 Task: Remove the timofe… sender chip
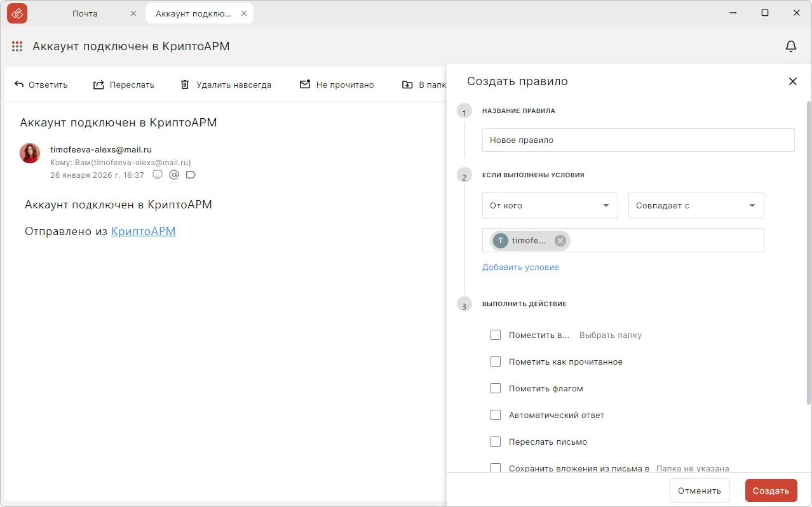click(x=560, y=240)
